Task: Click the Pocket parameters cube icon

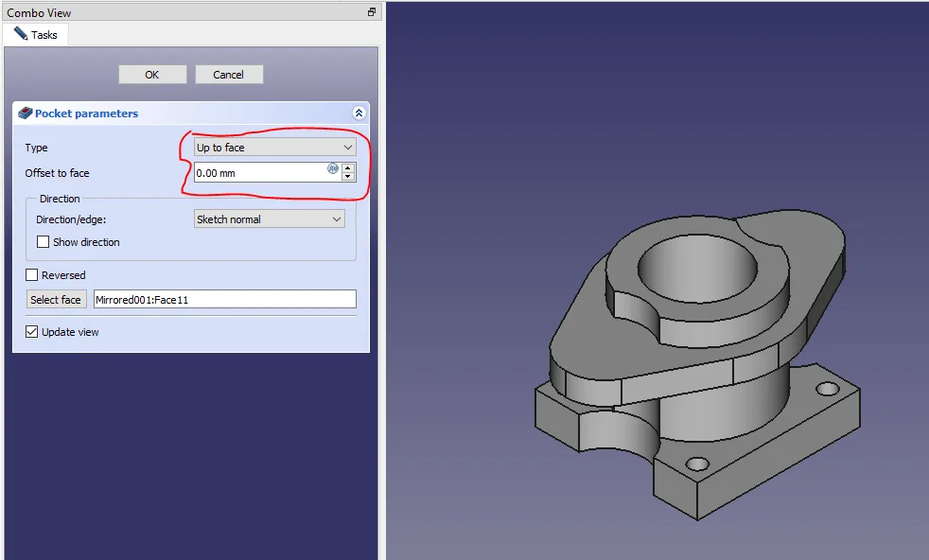Action: (25, 114)
